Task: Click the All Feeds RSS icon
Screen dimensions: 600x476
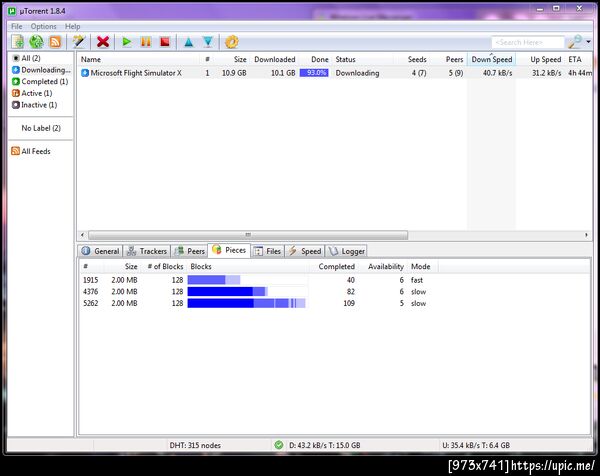Action: click(x=15, y=151)
